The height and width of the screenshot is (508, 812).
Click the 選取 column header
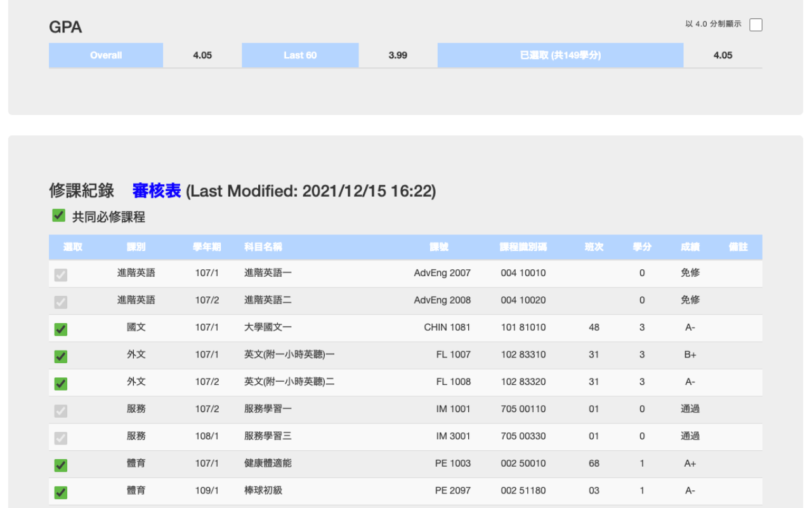click(x=73, y=247)
